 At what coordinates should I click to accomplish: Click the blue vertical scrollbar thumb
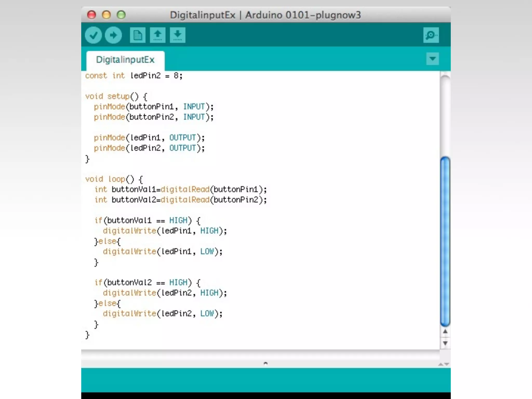point(445,242)
